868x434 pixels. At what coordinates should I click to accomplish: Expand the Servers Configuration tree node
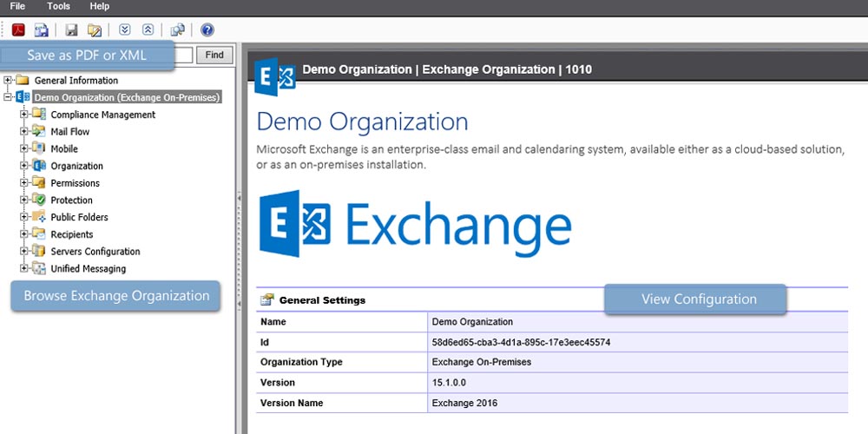tap(23, 252)
